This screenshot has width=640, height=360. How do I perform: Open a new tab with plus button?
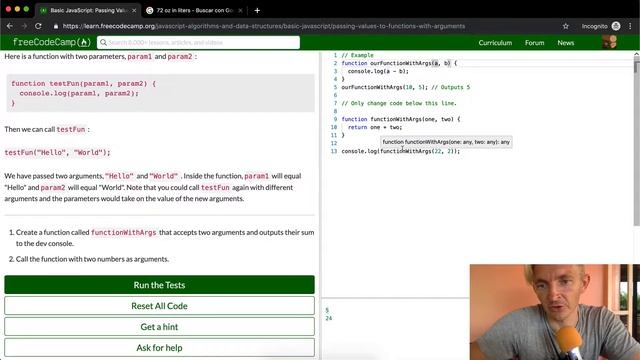[x=257, y=11]
